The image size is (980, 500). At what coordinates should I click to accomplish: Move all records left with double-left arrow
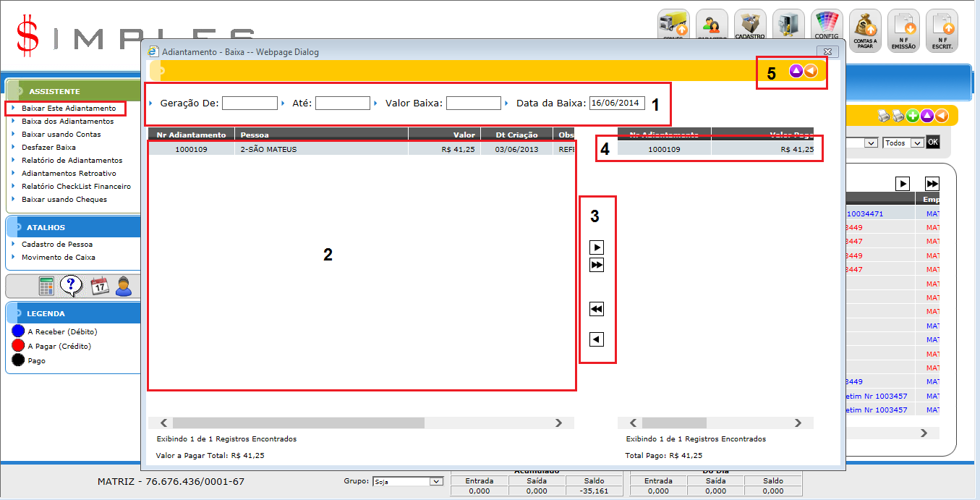coord(597,309)
